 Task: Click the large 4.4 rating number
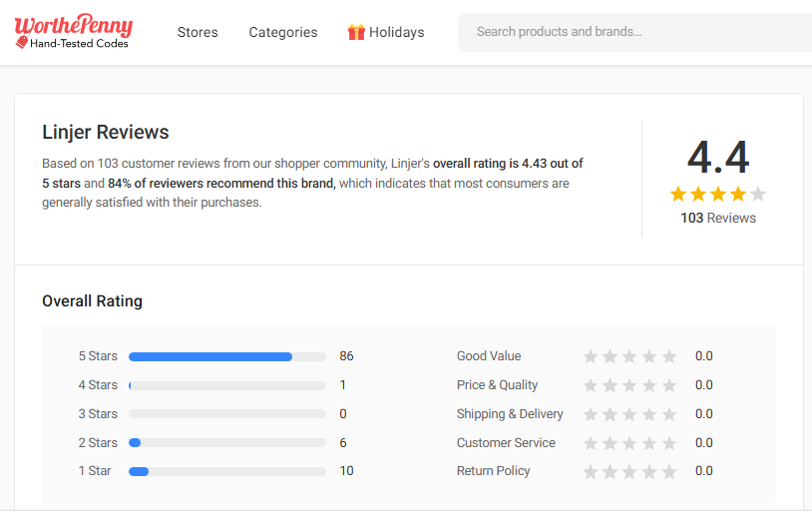(x=718, y=158)
